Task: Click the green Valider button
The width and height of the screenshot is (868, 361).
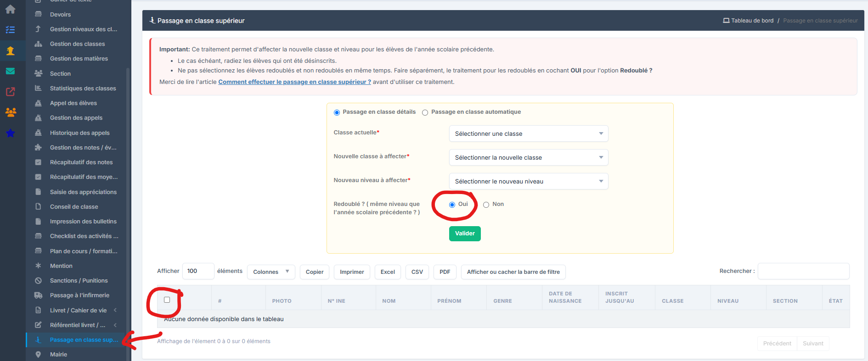Action: (465, 233)
